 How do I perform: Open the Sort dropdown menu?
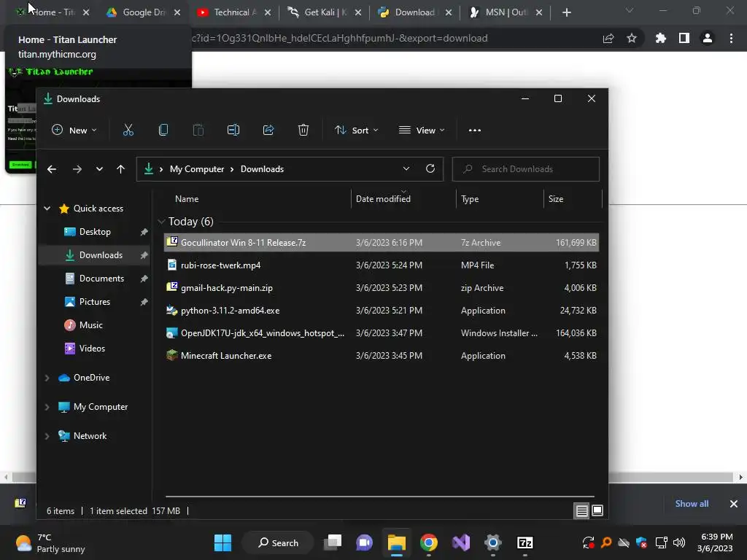356,130
